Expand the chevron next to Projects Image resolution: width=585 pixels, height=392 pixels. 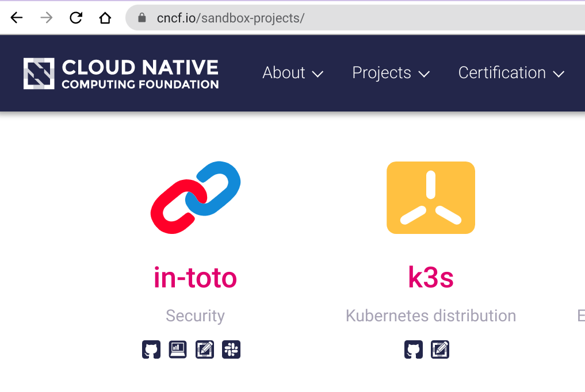click(424, 74)
